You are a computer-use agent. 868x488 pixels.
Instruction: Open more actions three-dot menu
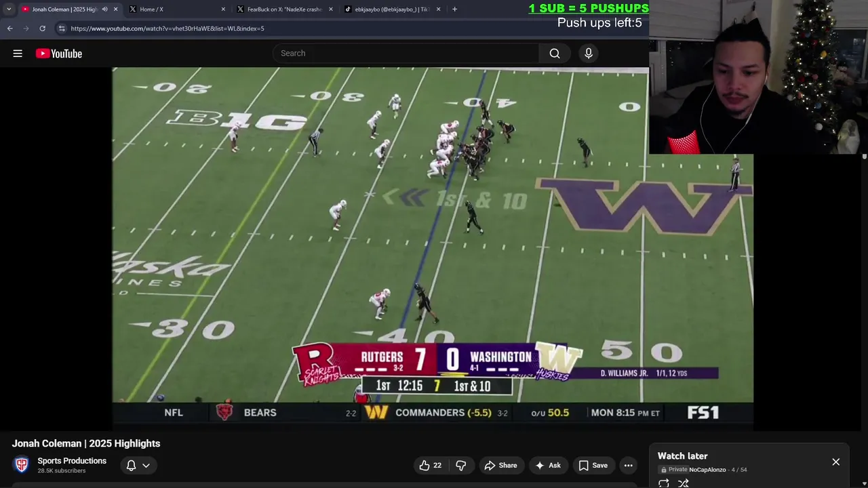[x=629, y=465]
